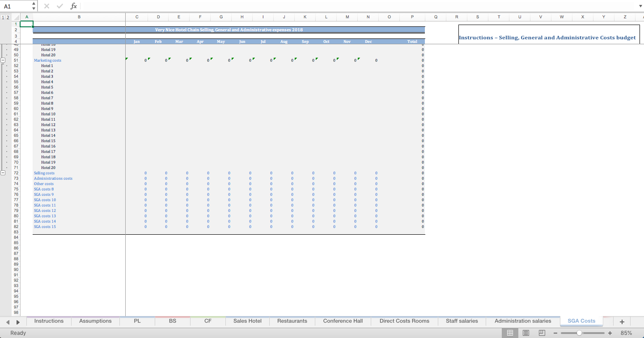The width and height of the screenshot is (644, 338).
Task: Open the Direct Costs Rooms tab
Action: 404,321
